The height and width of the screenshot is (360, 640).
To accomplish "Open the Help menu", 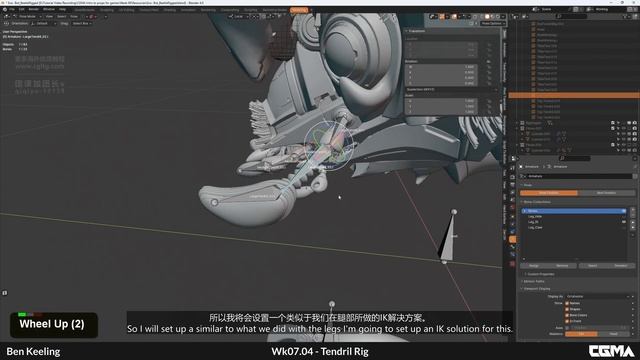I will [62, 9].
